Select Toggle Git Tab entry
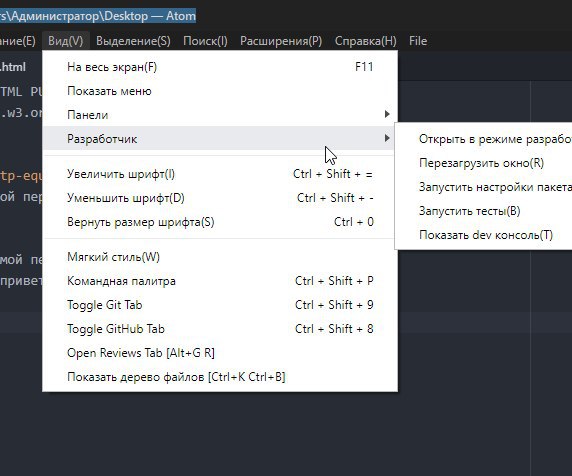Screen dimensions: 572x476 (220, 305)
